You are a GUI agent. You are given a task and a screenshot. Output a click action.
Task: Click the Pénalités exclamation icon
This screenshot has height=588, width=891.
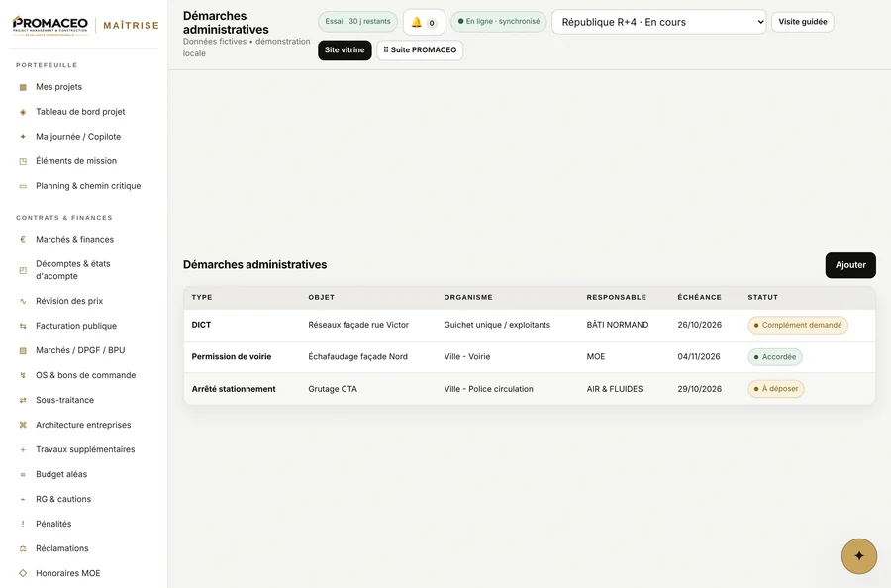[23, 524]
